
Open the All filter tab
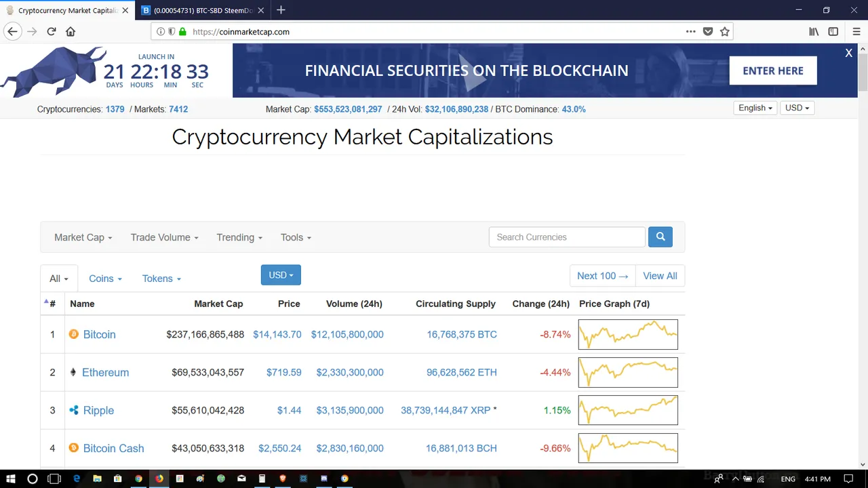tap(59, 279)
